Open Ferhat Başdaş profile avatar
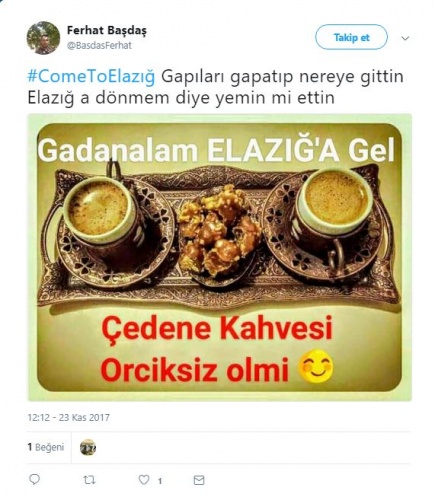 [x=43, y=38]
